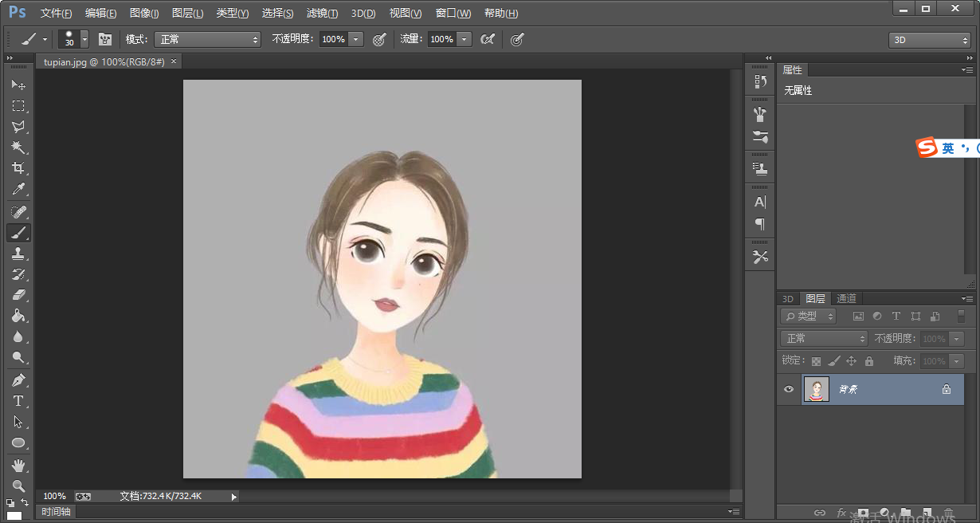The height and width of the screenshot is (523, 980).
Task: Select the Clone Stamp tool
Action: click(18, 254)
